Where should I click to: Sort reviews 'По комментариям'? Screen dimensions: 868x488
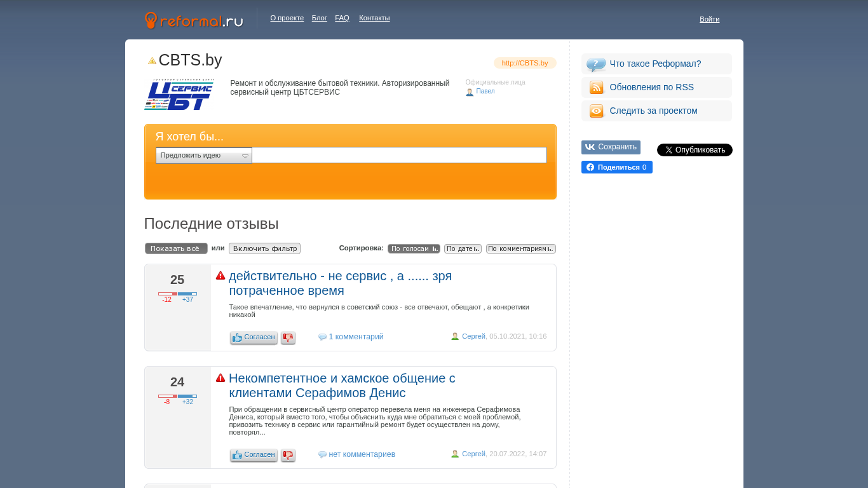tap(521, 249)
